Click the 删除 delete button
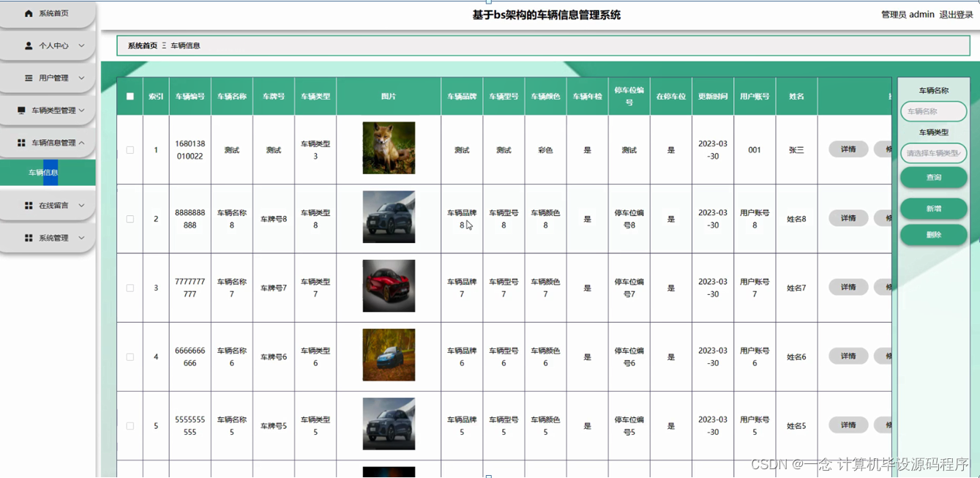The image size is (980, 478). pos(933,235)
